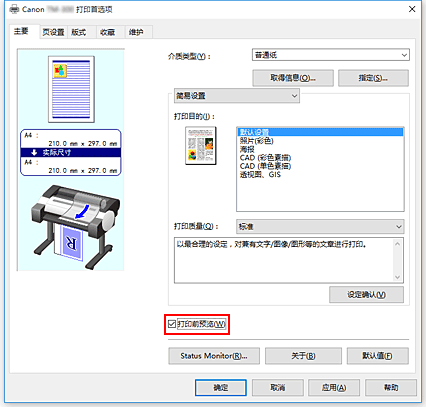The width and height of the screenshot is (426, 407).
Task: Open Status Monitor(R)... button
Action: (214, 356)
